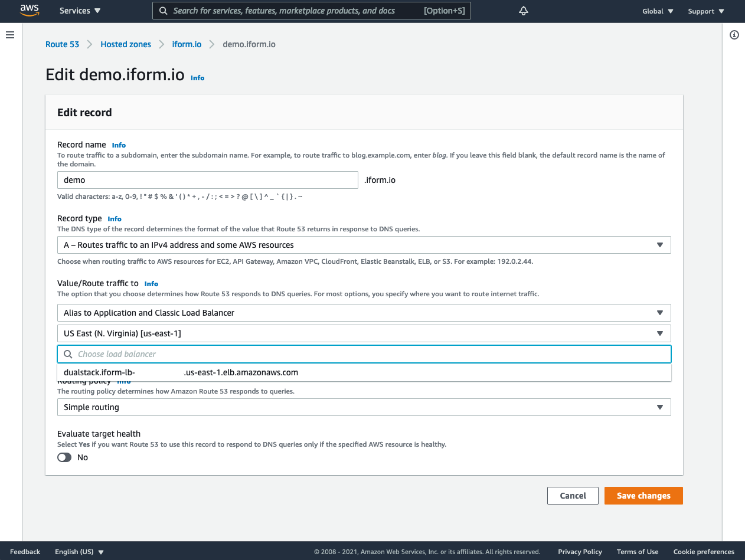Viewport: 745px width, 560px height.
Task: Click the Choose load balancer search field
Action: (x=364, y=354)
